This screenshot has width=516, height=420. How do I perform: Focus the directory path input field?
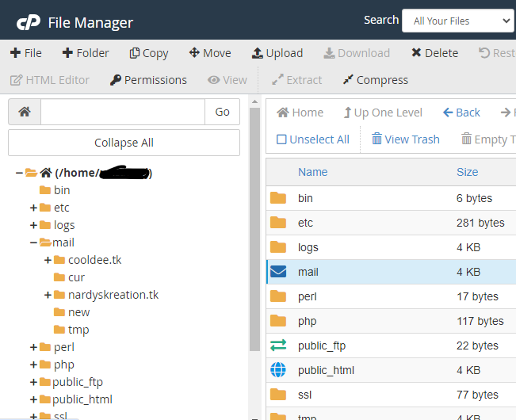click(123, 112)
